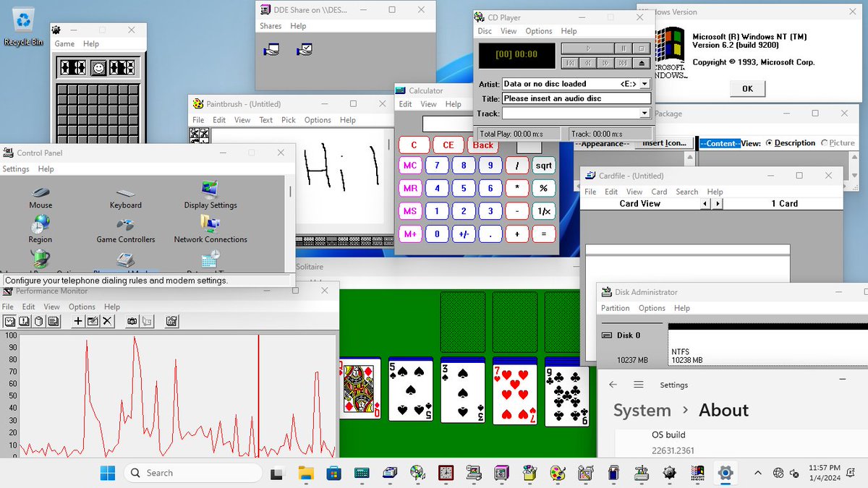Open Game Controllers icon in Control Panel

pos(126,230)
